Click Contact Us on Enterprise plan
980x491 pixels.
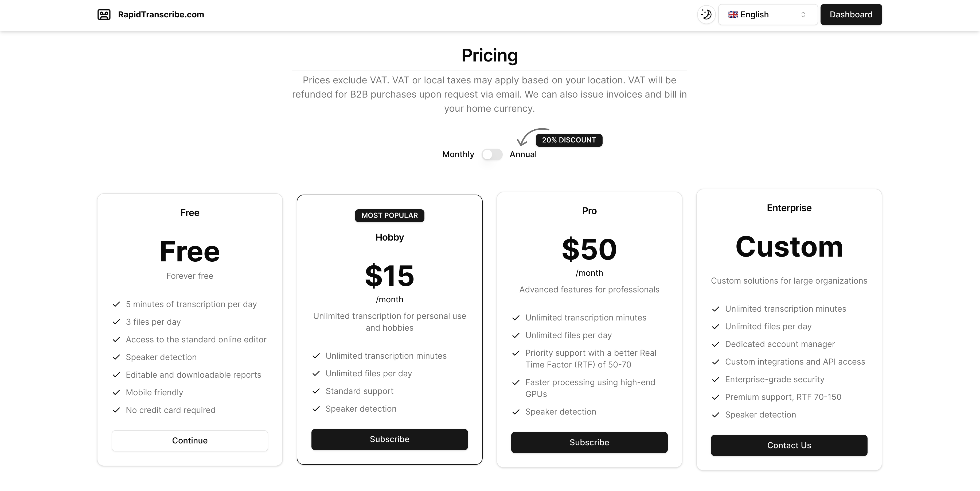789,445
